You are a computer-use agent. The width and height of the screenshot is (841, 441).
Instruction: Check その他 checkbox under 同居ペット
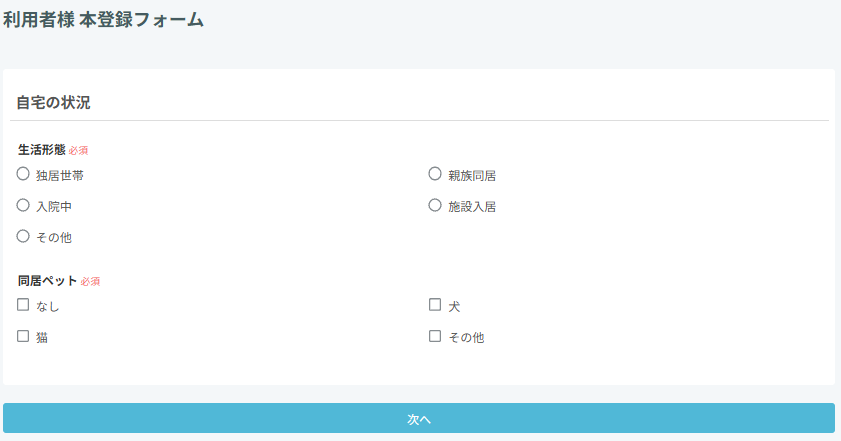[435, 337]
